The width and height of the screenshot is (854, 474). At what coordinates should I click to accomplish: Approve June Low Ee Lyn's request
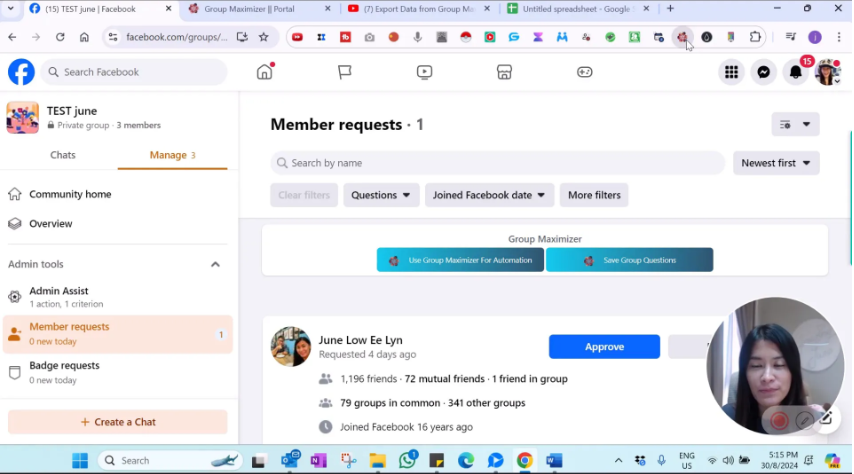pos(604,346)
